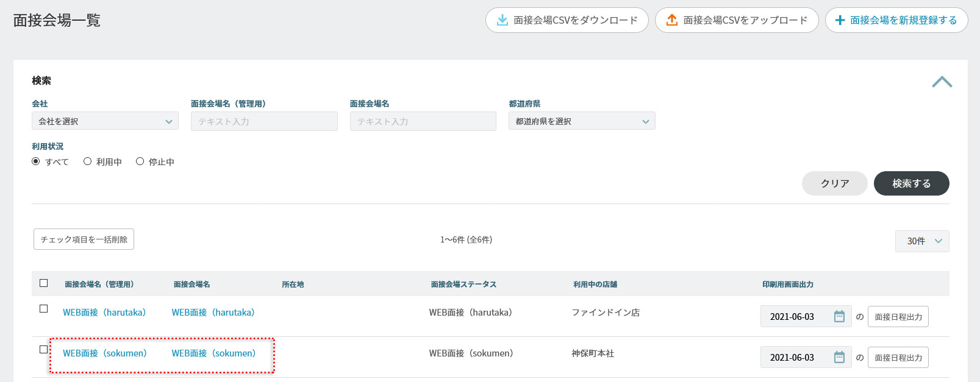Image resolution: width=980 pixels, height=382 pixels.
Task: Open the 30件 page size dropdown
Action: (x=922, y=241)
